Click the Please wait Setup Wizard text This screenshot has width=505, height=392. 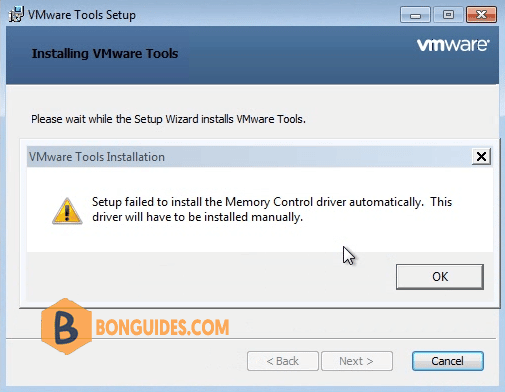coord(168,119)
